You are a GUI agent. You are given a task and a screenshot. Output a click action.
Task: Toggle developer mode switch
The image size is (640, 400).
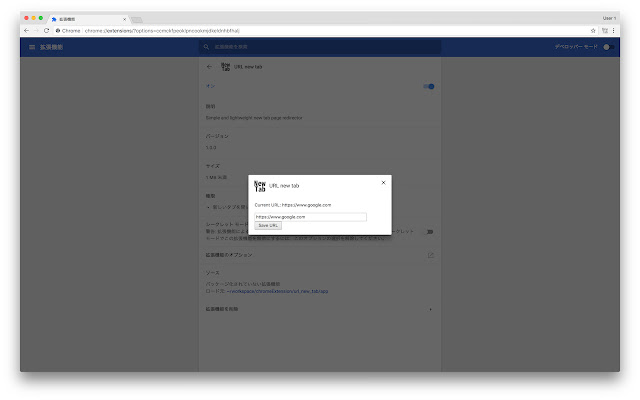coord(609,47)
